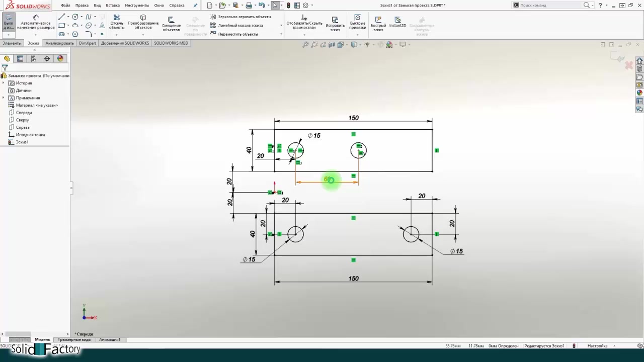Click the Trim Entities (Отсечь объекты) tool
This screenshot has height=362, width=644.
tap(117, 23)
